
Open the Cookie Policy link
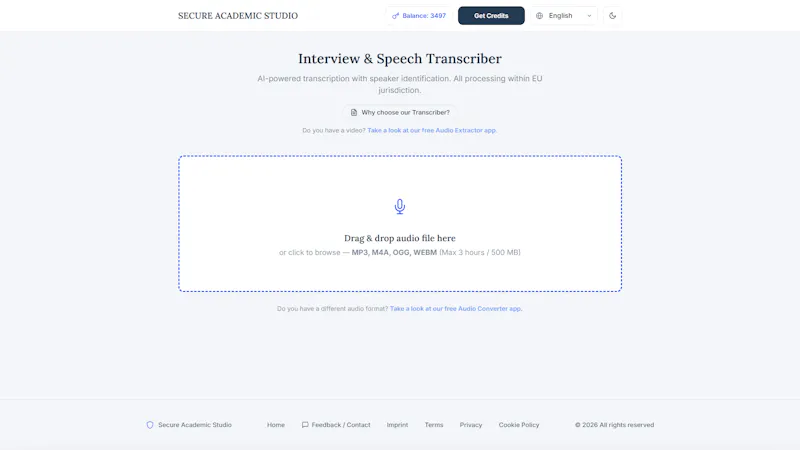pos(519,425)
